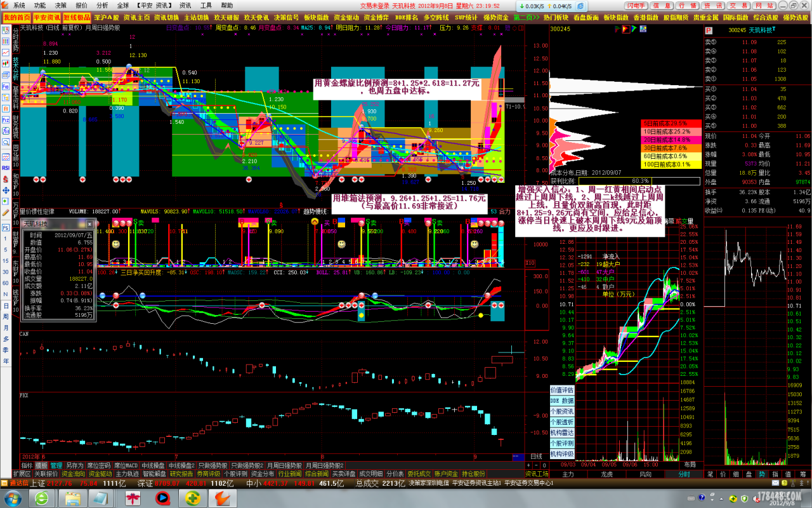Open the 研究报告 bottom tab
The image size is (812, 508).
[x=181, y=474]
